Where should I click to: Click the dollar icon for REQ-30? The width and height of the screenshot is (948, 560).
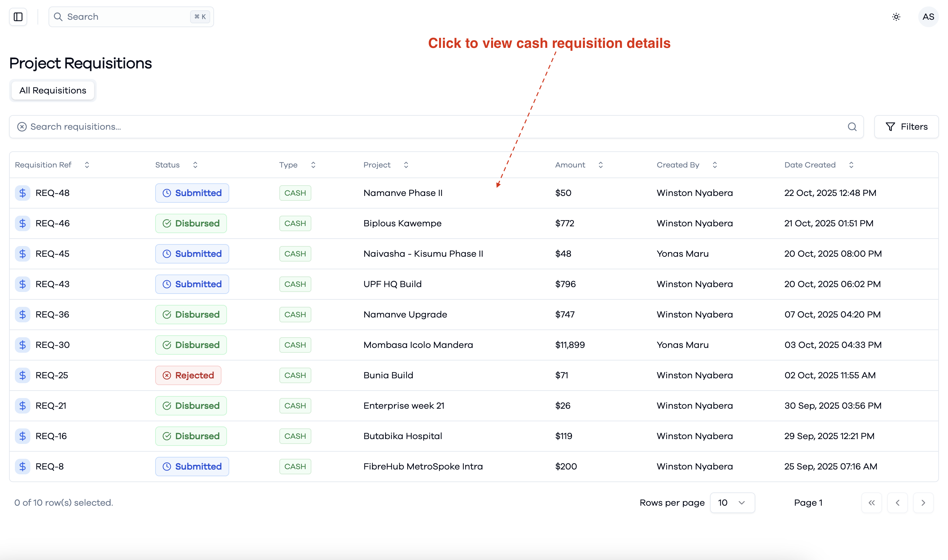click(23, 345)
